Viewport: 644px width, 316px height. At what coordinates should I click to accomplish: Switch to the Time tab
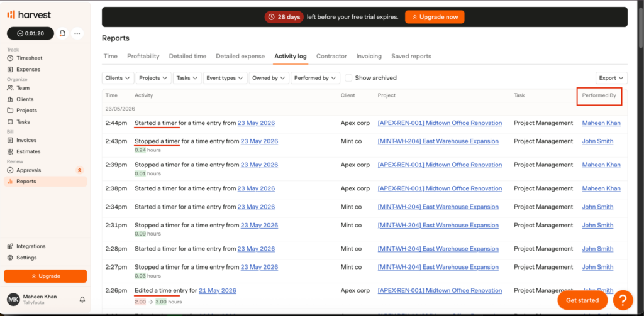111,56
